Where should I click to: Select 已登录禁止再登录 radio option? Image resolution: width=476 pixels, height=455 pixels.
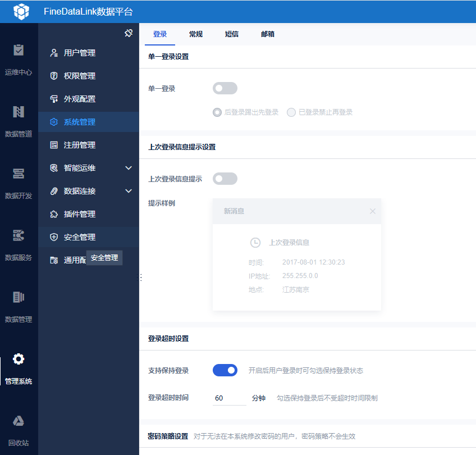(x=291, y=112)
